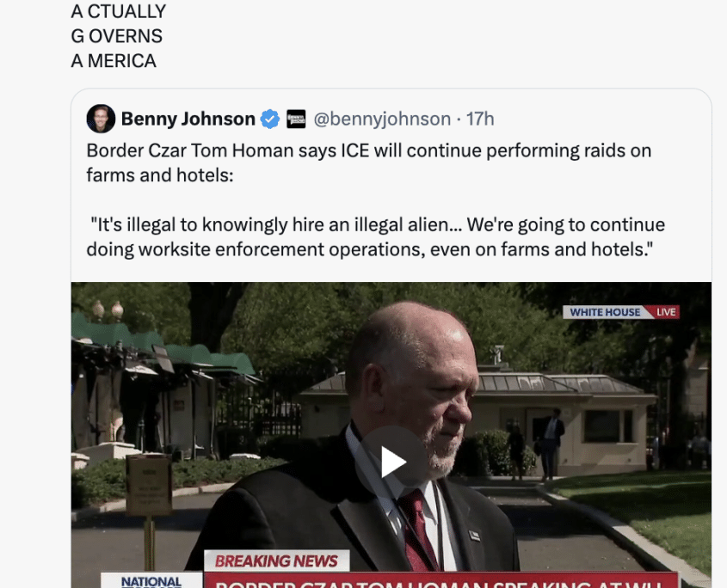Viewport: 727px width, 588px height.
Task: Open the @bennyjohnson handle link
Action: 382,119
